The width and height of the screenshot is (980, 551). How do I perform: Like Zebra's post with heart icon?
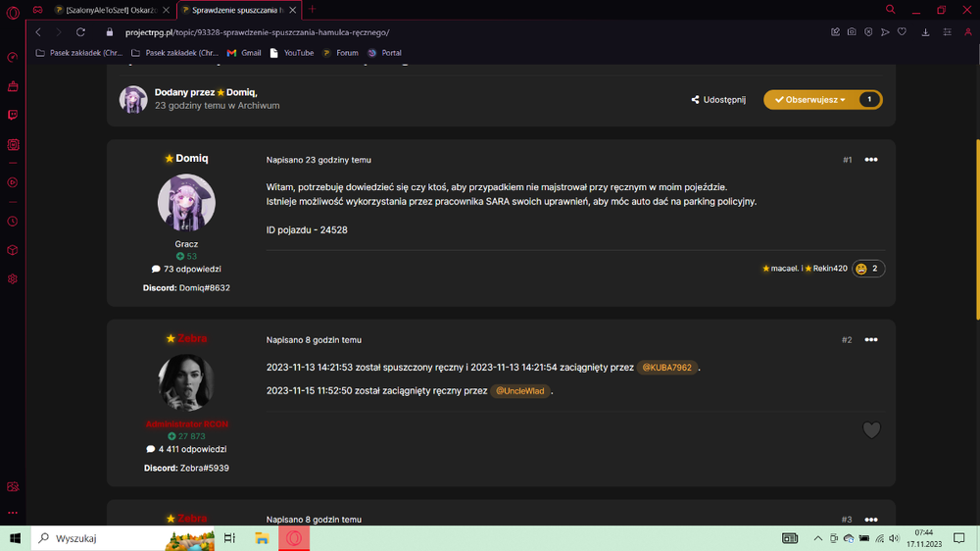click(871, 429)
